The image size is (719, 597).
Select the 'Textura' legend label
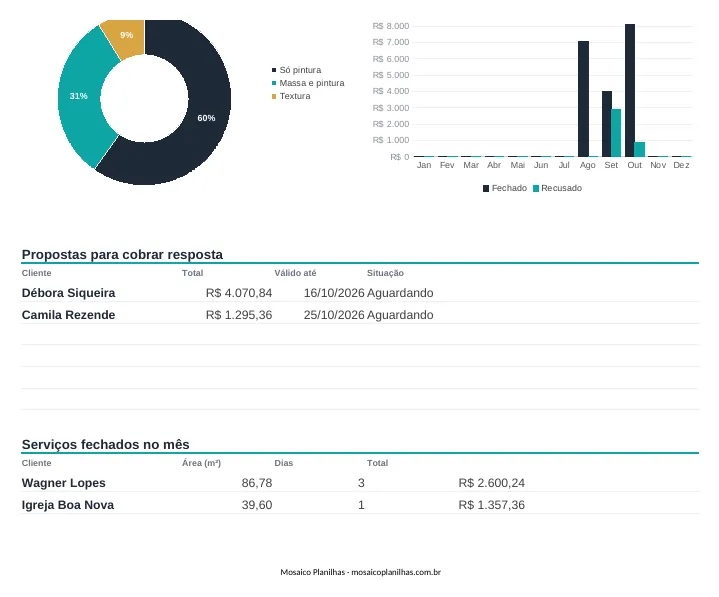(x=295, y=96)
